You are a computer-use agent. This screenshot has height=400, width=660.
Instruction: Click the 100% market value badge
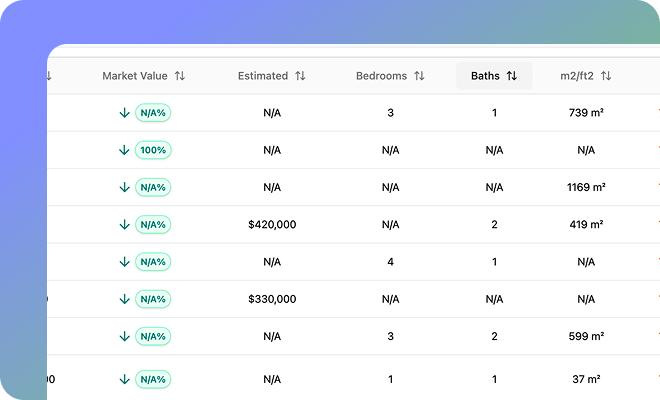click(154, 150)
